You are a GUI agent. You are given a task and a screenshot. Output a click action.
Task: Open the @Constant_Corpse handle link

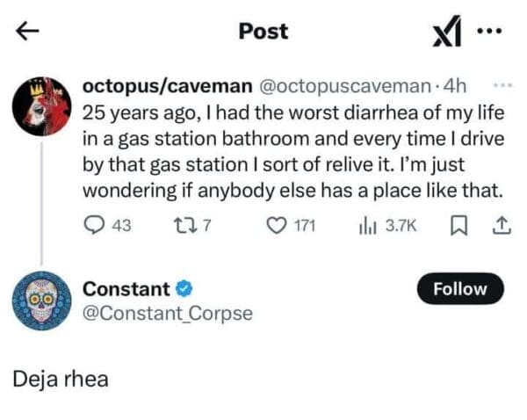click(167, 313)
